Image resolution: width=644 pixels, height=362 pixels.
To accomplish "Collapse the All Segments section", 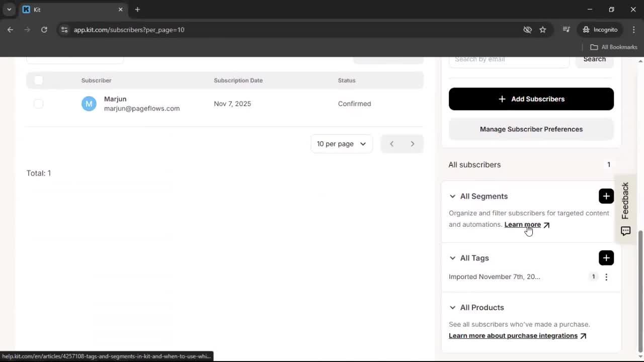I will (452, 196).
